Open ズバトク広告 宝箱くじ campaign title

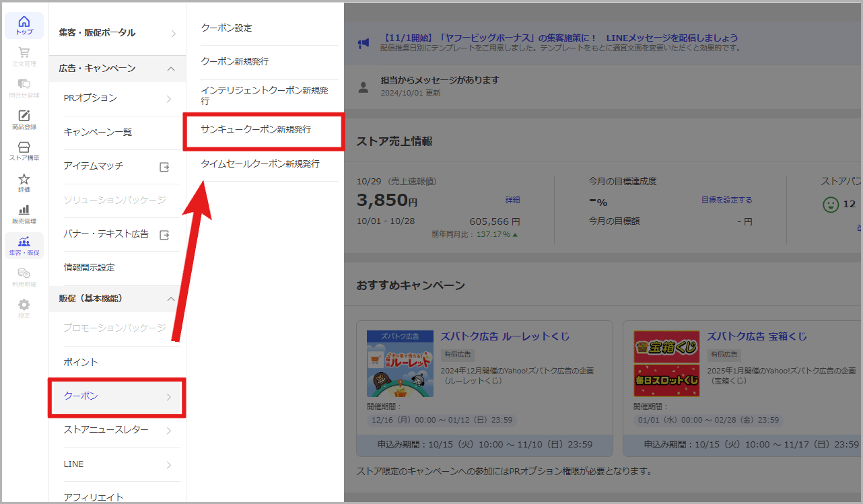(x=757, y=336)
